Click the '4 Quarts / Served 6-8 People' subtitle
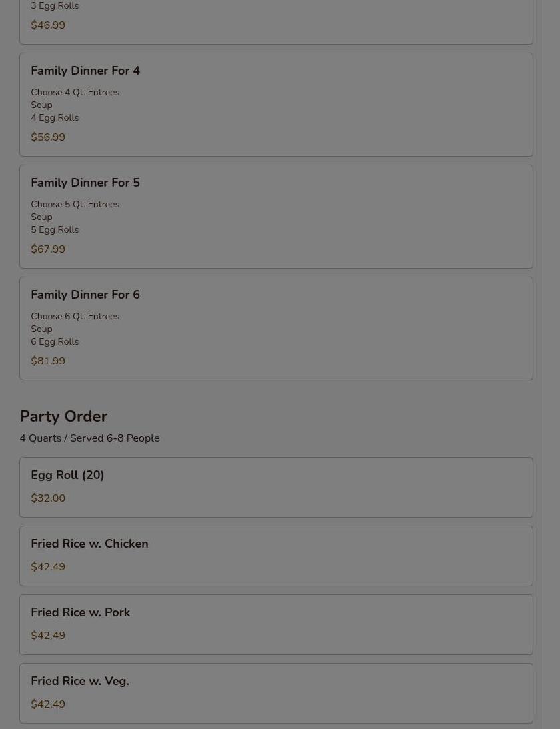Image resolution: width=560 pixels, height=729 pixels. point(89,438)
